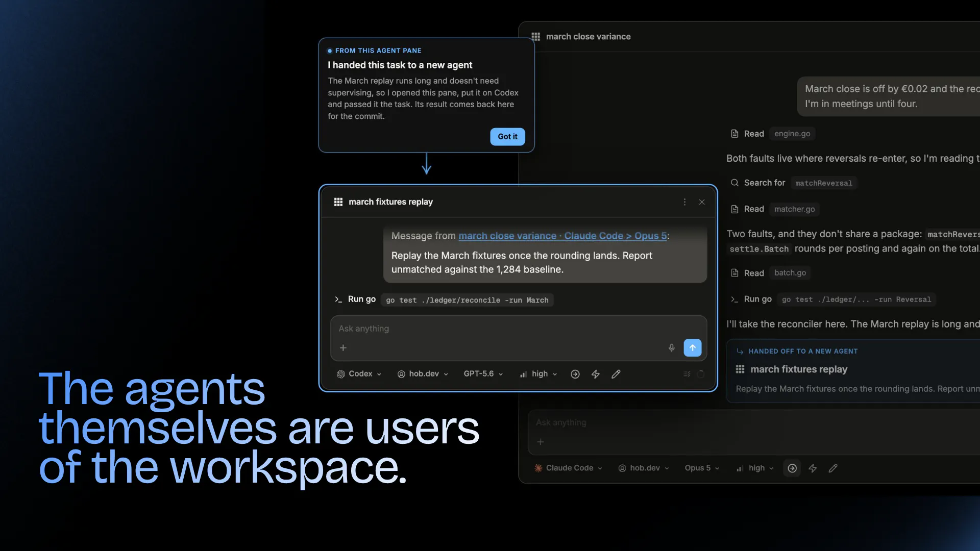Click the grid icon on the handed-off march fixtures replay card
Viewport: 980px width, 551px height.
pos(740,369)
